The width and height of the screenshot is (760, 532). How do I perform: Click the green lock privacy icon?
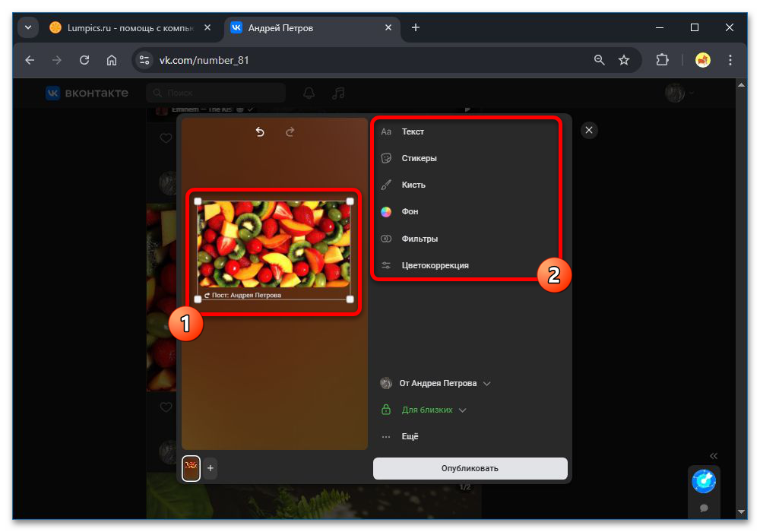coord(386,410)
